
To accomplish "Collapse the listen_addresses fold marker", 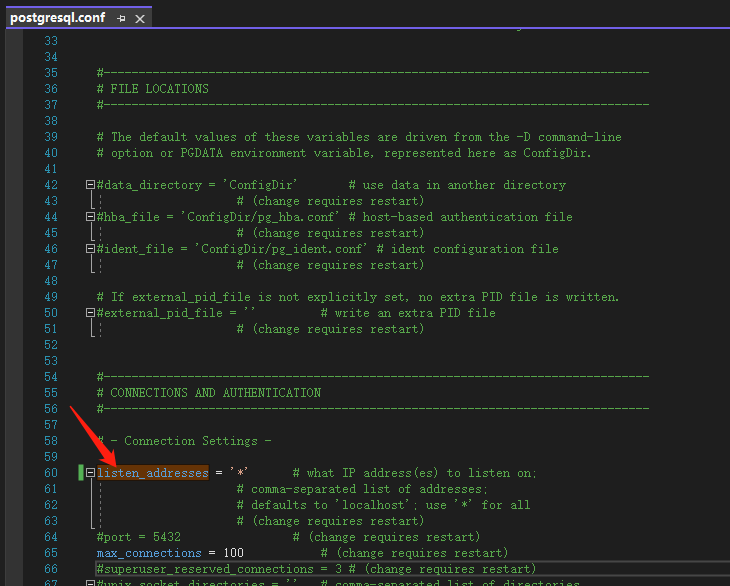I will pyautogui.click(x=90, y=473).
